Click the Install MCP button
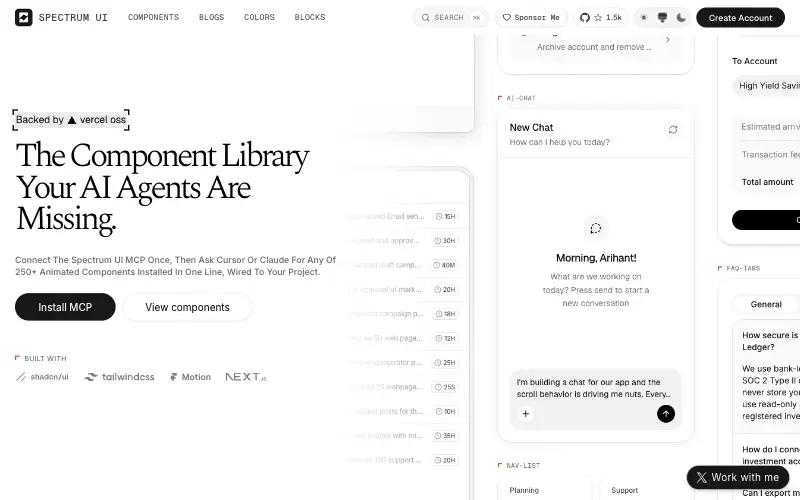Viewport: 800px width, 500px height. 65,307
